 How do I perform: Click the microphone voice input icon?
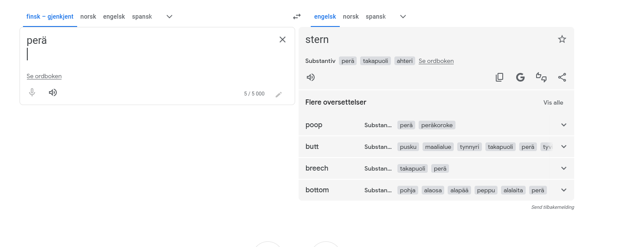32,92
